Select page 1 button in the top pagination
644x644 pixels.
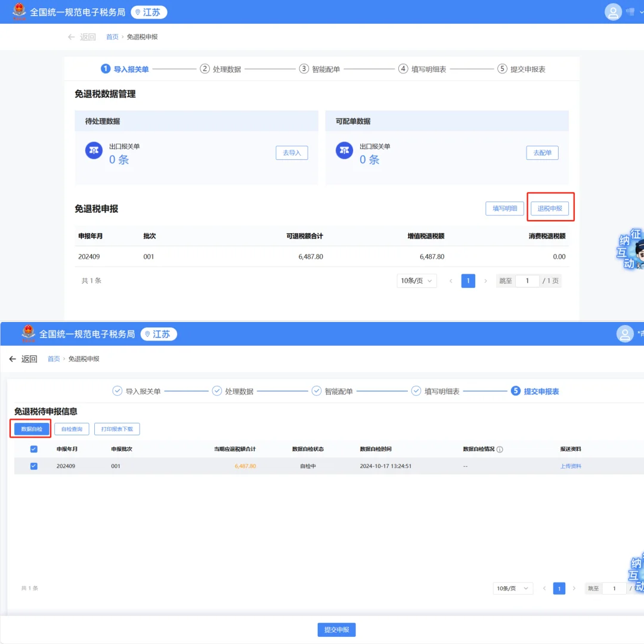point(468,281)
